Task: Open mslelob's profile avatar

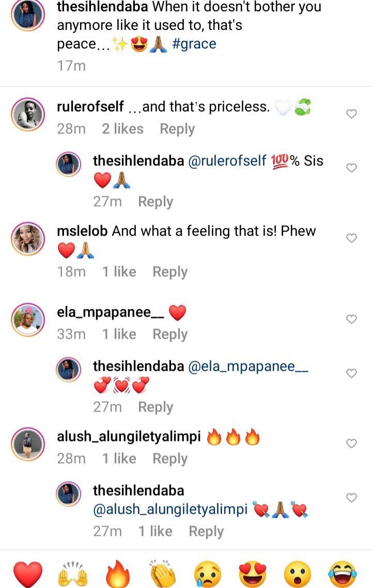Action: pos(28,239)
